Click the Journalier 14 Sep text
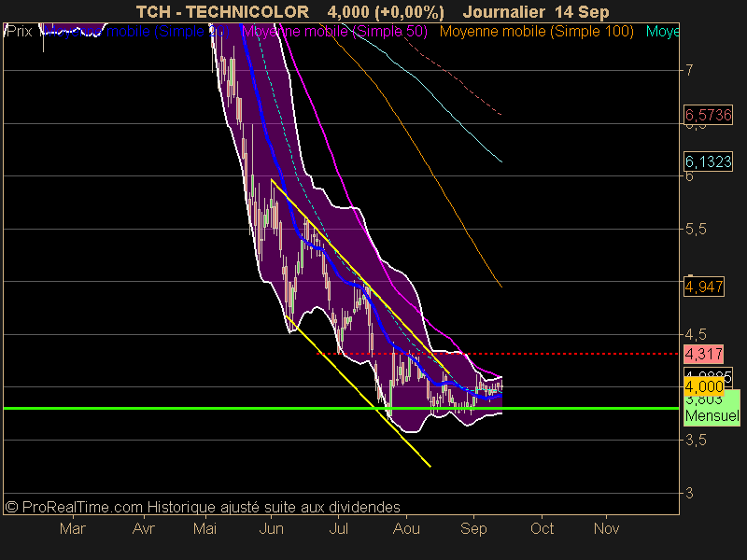 coord(536,12)
